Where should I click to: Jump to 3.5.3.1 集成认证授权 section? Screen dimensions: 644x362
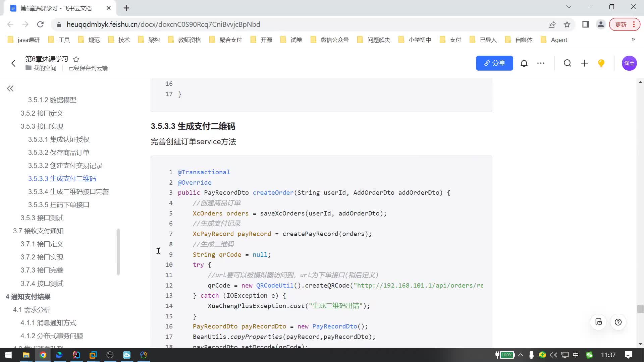(59, 139)
